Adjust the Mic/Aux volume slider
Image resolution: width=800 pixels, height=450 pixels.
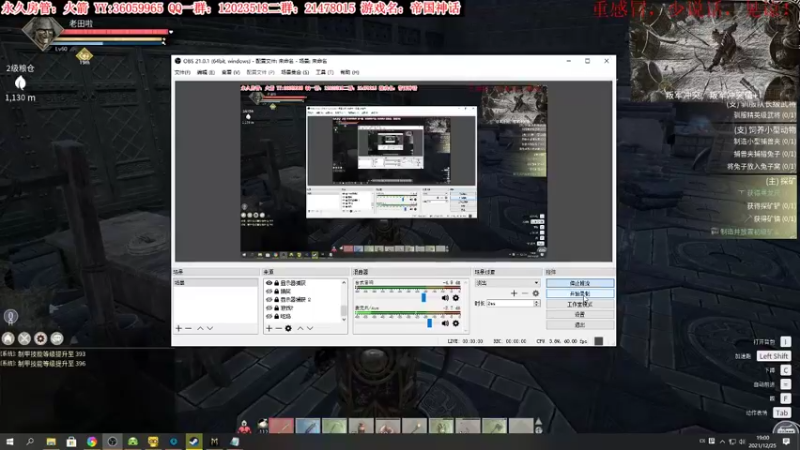(430, 323)
